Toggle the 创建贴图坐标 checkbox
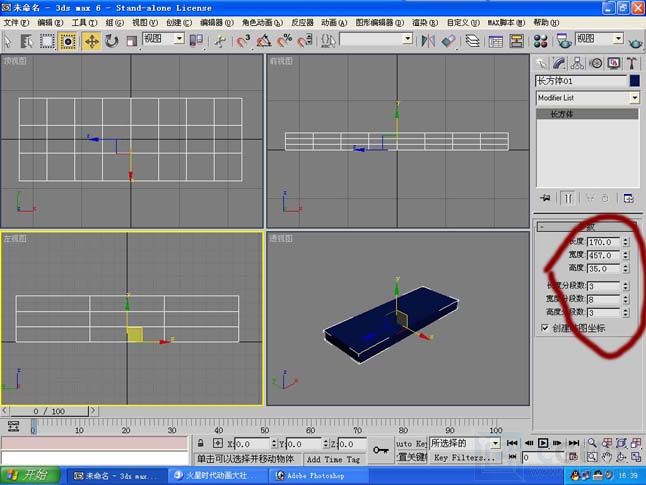The height and width of the screenshot is (485, 646). coord(545,328)
